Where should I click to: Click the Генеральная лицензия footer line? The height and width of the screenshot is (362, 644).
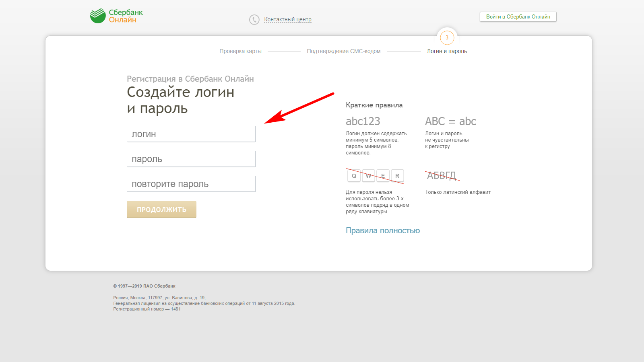[204, 303]
